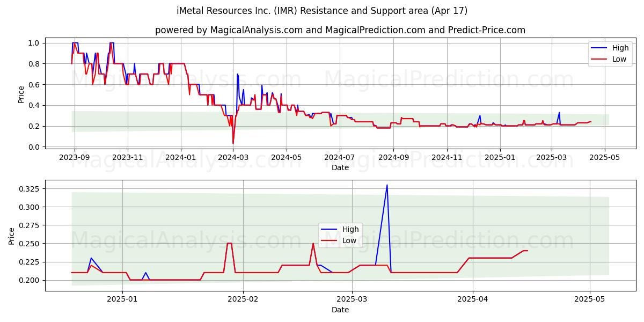Image resolution: width=644 pixels, height=322 pixels.
Task: Click the '2025-05' label on top chart
Action: [604, 157]
